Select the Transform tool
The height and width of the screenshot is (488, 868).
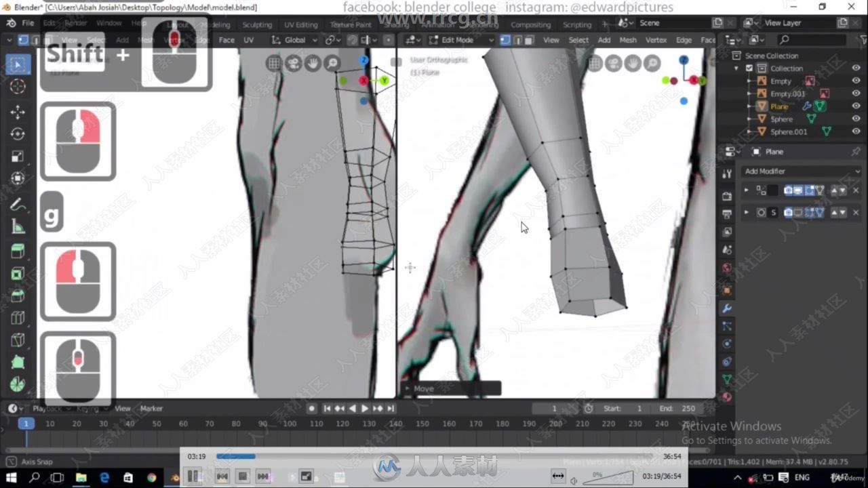18,179
